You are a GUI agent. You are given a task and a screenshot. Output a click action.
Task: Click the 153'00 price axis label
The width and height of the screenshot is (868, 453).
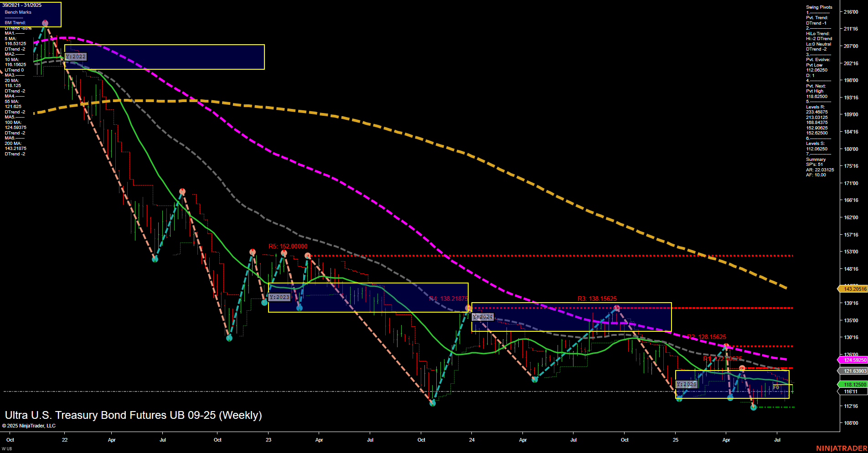(851, 252)
